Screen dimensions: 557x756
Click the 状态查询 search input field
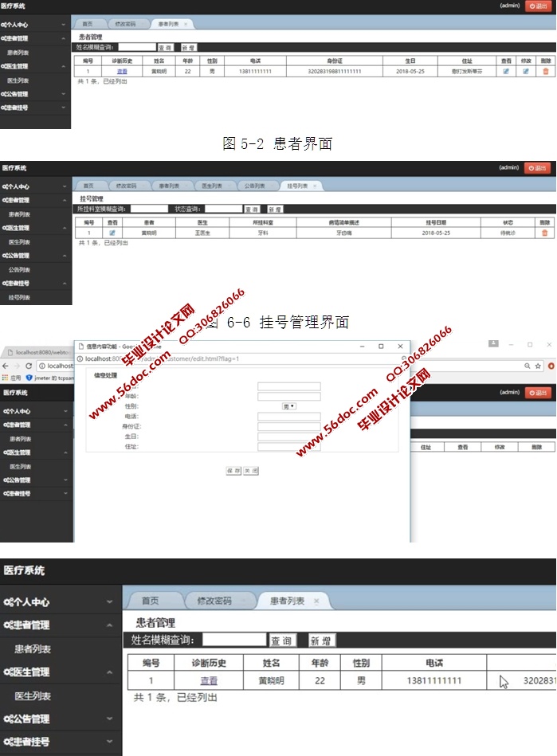(x=223, y=209)
